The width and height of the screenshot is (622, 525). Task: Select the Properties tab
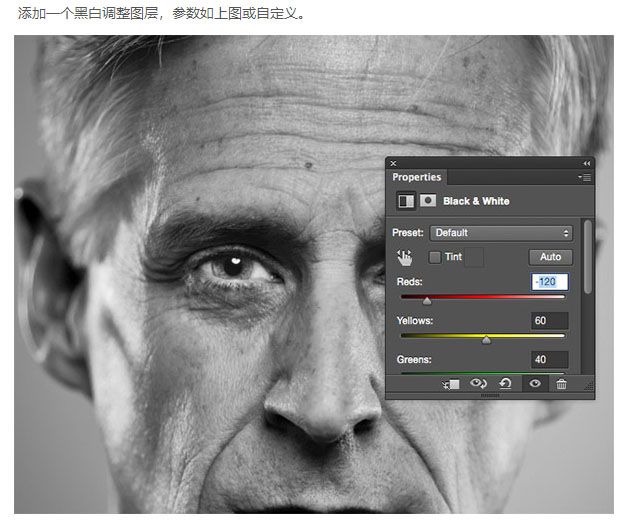point(416,177)
